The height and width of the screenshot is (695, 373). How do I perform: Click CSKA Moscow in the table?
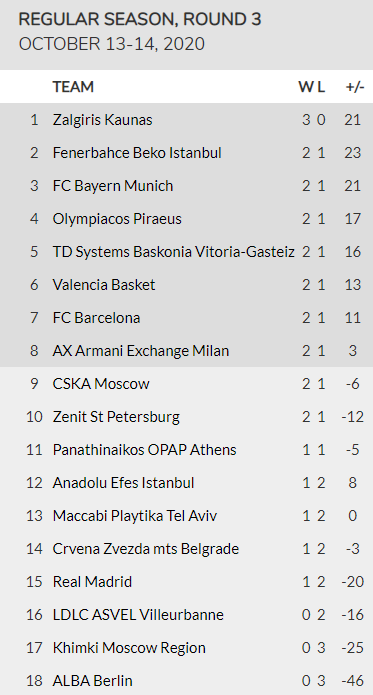[101, 384]
